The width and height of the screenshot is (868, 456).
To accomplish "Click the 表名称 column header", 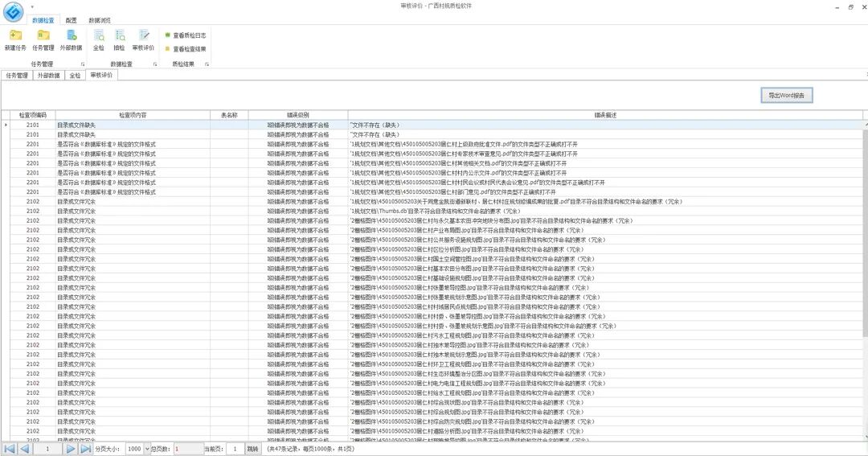I will [229, 115].
